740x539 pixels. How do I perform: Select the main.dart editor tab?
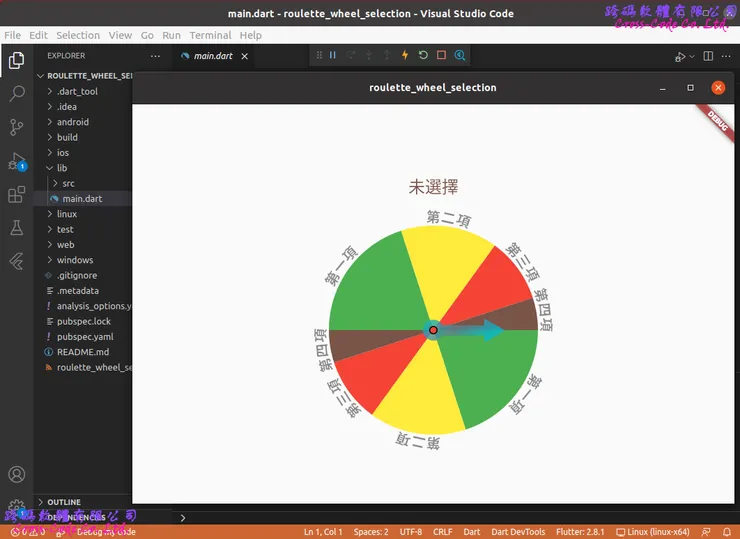pos(213,56)
